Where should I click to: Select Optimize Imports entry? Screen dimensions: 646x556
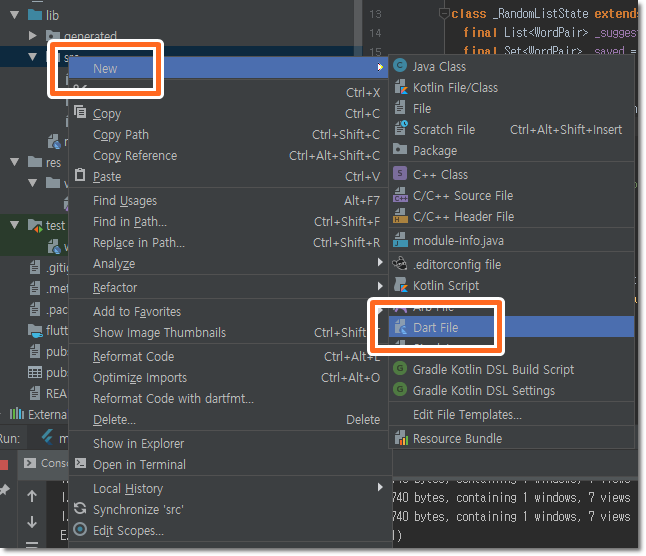point(228,377)
